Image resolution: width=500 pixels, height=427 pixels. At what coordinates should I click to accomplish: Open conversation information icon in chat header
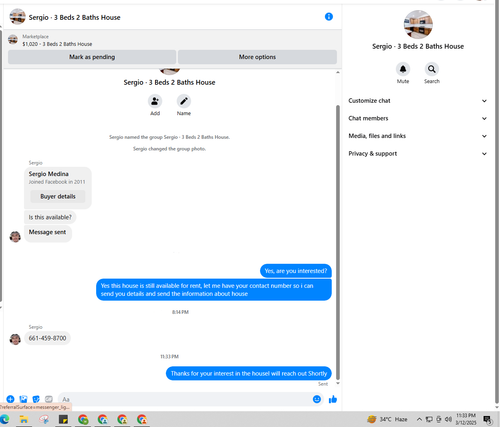click(329, 17)
